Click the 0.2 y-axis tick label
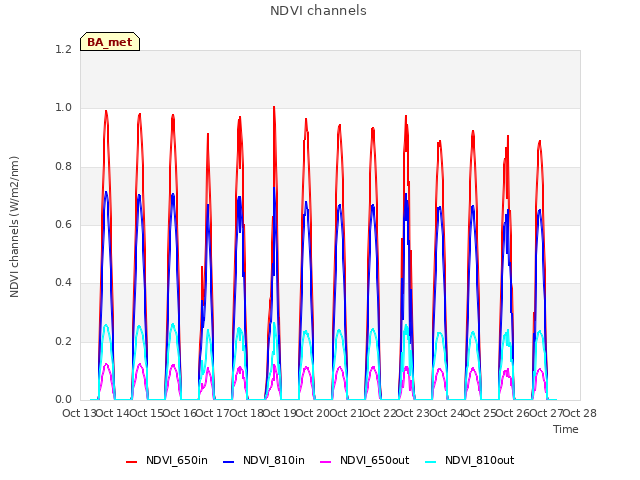Screen dimensions: 640x480 (x=63, y=341)
